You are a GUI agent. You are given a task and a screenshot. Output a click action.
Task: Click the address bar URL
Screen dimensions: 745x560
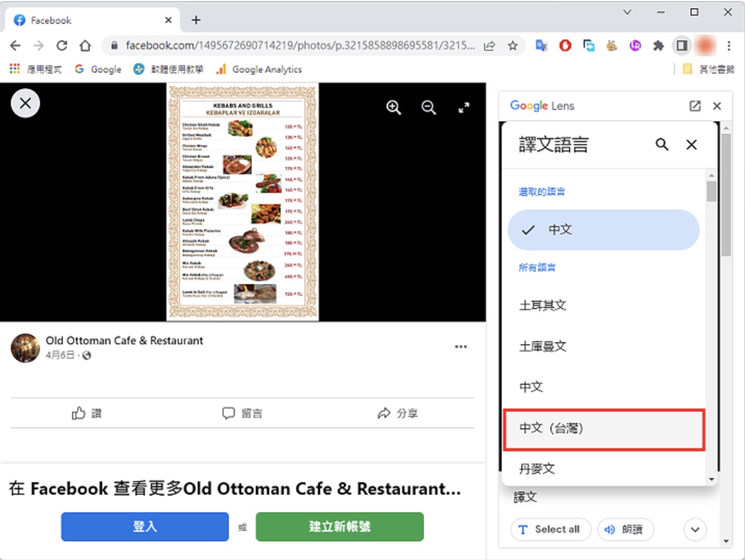[x=300, y=46]
